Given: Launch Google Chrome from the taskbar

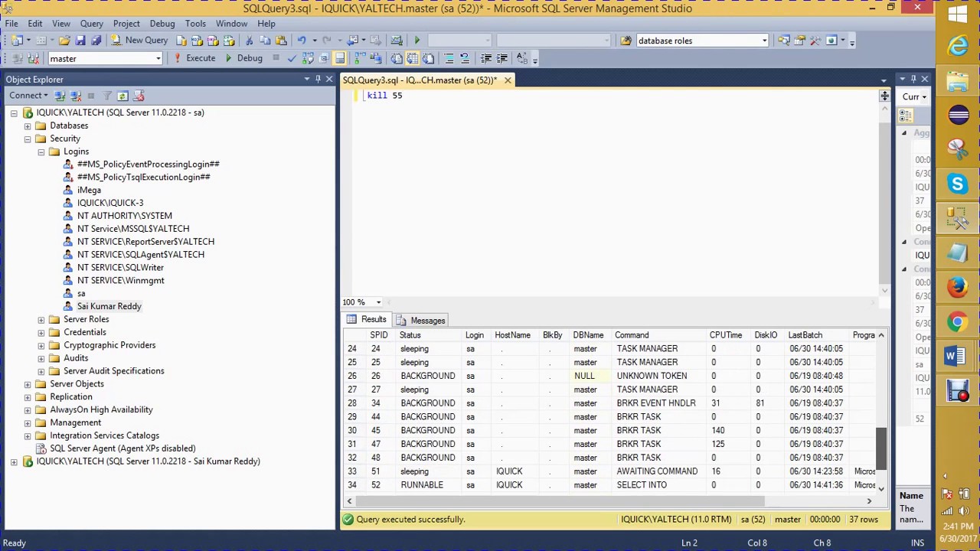Looking at the screenshot, I should pyautogui.click(x=958, y=322).
